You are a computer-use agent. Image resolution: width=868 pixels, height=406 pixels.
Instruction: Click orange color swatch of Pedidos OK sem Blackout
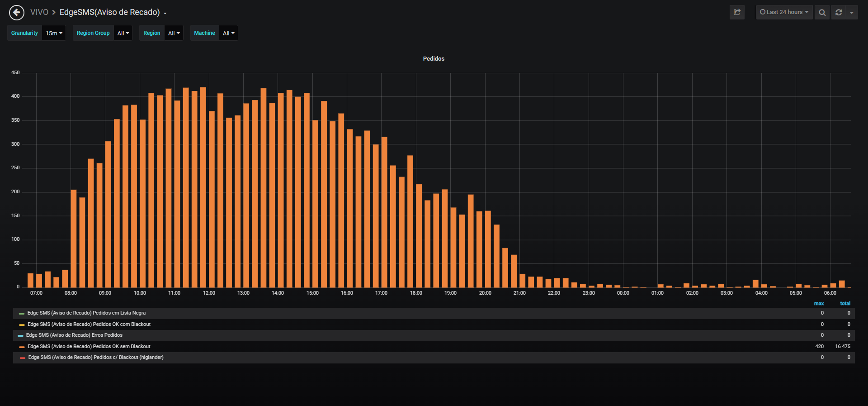pos(22,347)
